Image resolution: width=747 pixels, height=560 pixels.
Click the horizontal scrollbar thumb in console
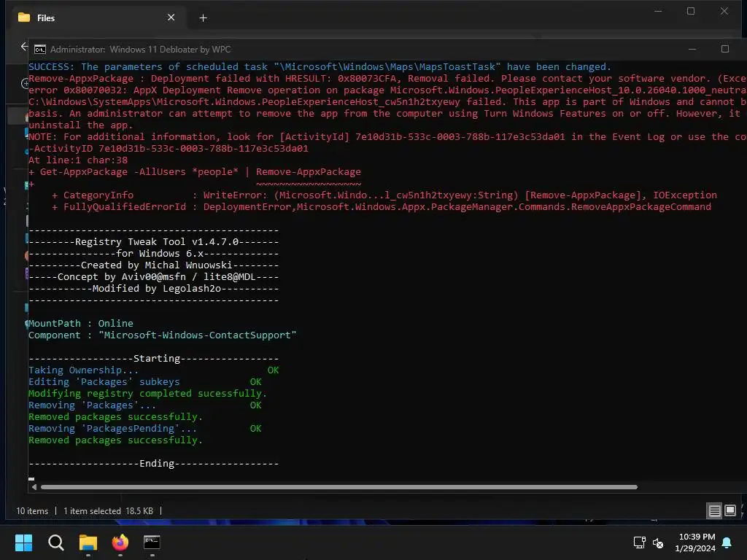coord(338,486)
